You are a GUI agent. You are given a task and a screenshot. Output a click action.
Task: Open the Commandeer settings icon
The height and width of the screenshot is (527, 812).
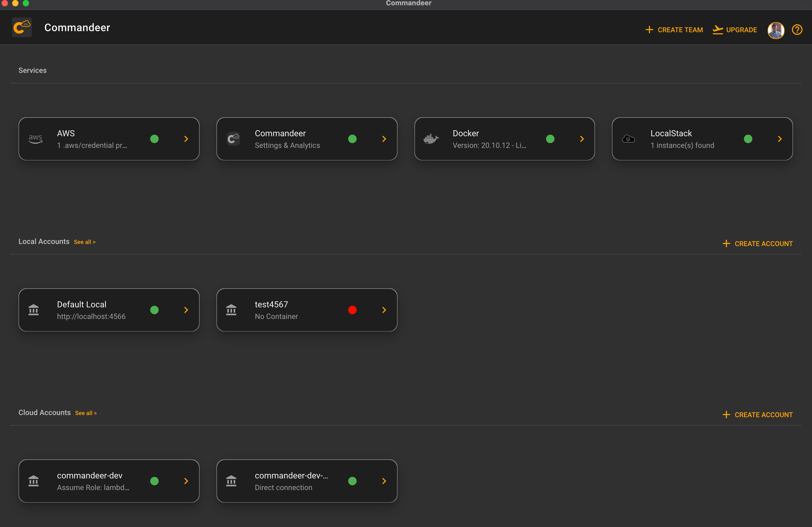click(x=234, y=138)
